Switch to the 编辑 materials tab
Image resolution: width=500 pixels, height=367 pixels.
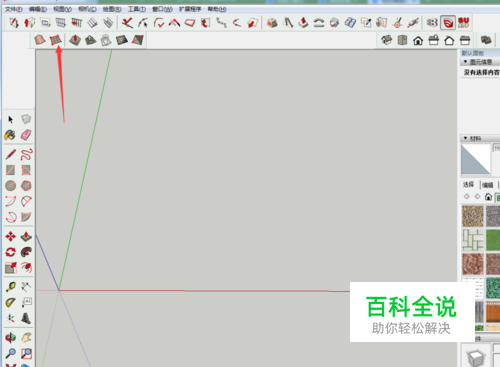click(487, 185)
